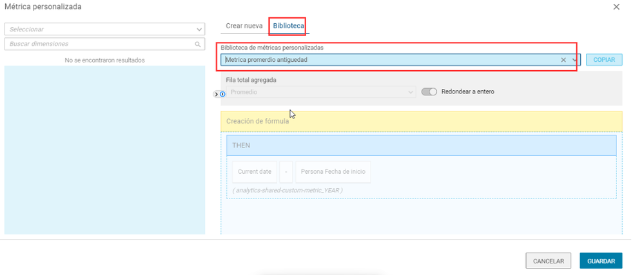Clear selected metric with the X icon
The height and width of the screenshot is (275, 644).
click(x=563, y=60)
